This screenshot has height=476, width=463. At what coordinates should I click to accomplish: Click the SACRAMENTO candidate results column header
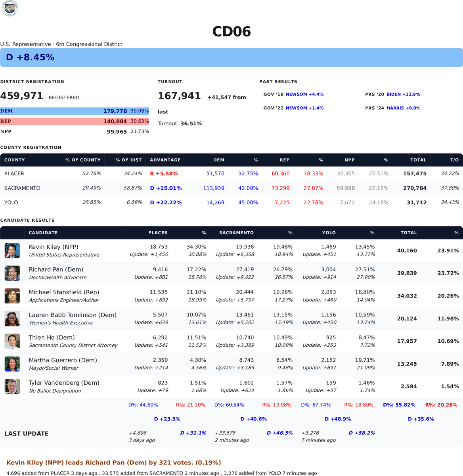pyautogui.click(x=236, y=233)
